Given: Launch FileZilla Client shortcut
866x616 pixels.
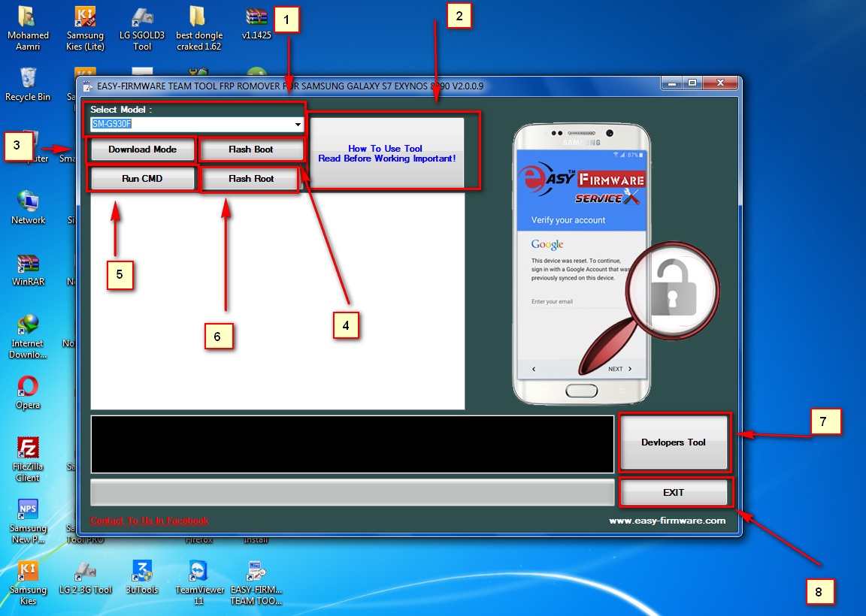Looking at the screenshot, I should click(x=28, y=460).
